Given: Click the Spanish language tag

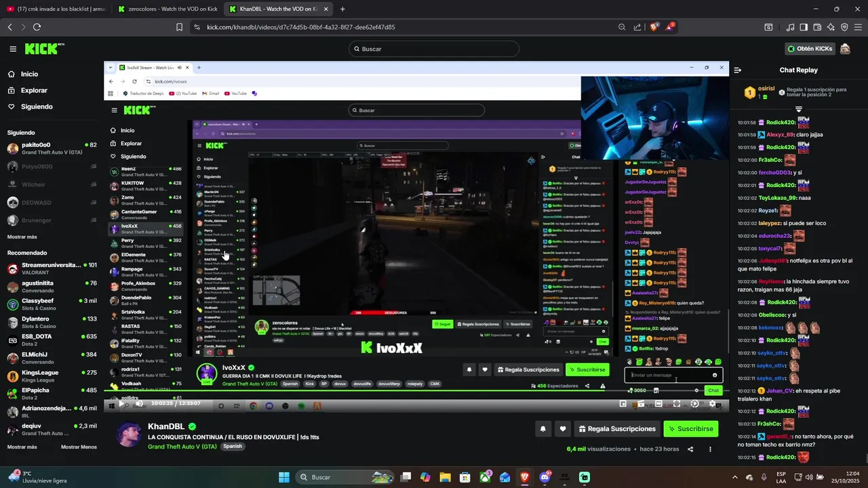Looking at the screenshot, I should [x=233, y=446].
